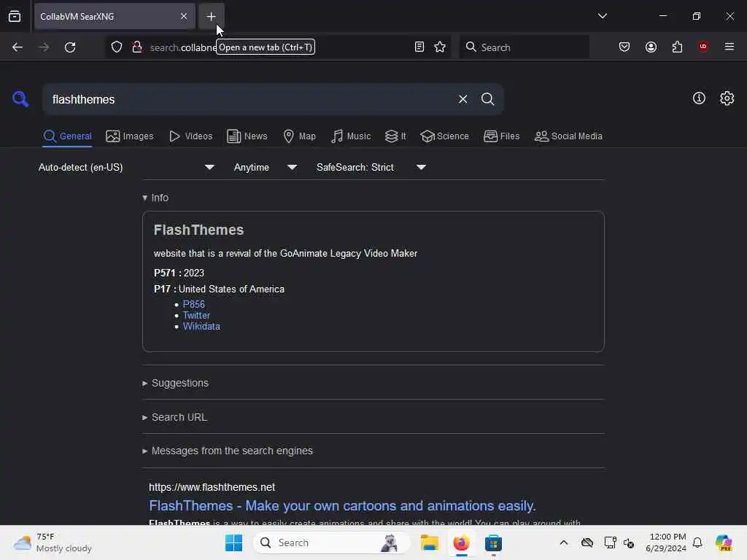
Task: Open the Twitter link in the infobox
Action: (196, 315)
